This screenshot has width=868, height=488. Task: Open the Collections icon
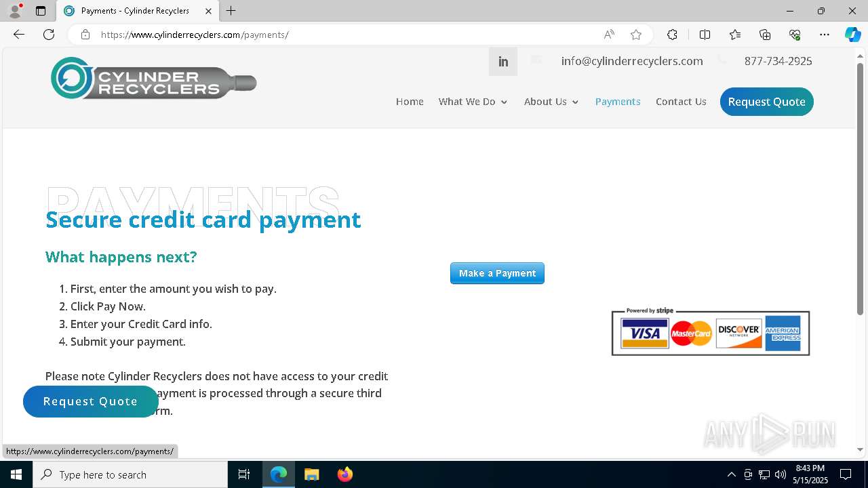[765, 35]
